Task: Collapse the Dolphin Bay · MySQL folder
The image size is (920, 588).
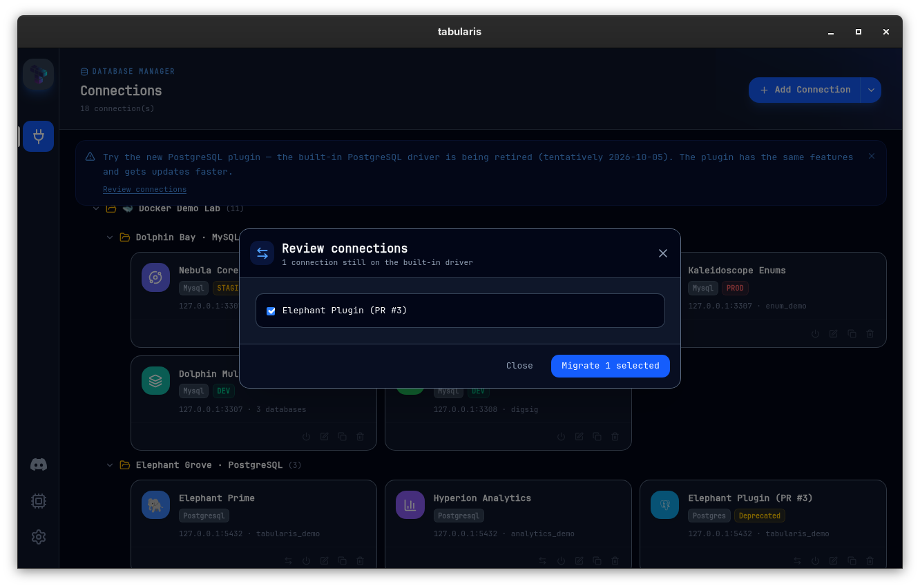Action: [110, 237]
